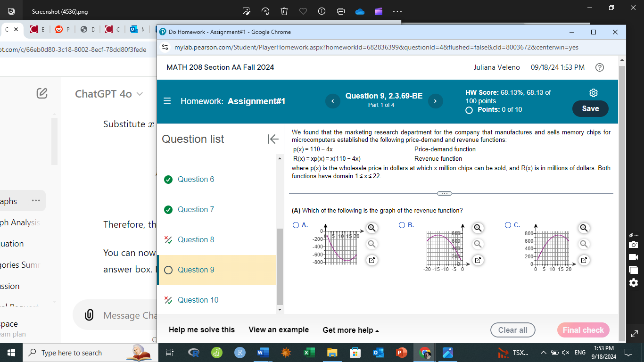
Task: Collapse the Question list panel
Action: [x=273, y=139]
